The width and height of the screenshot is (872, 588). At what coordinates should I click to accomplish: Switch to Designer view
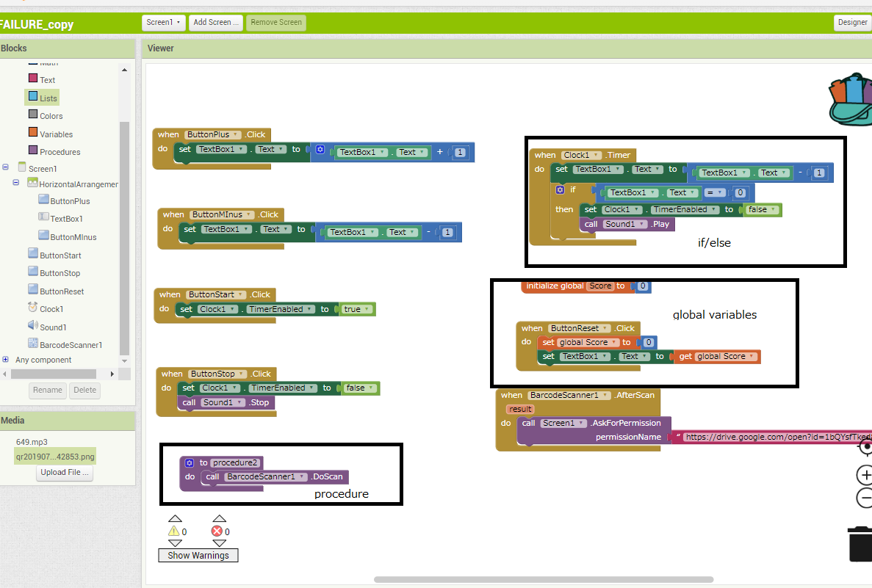click(x=852, y=22)
